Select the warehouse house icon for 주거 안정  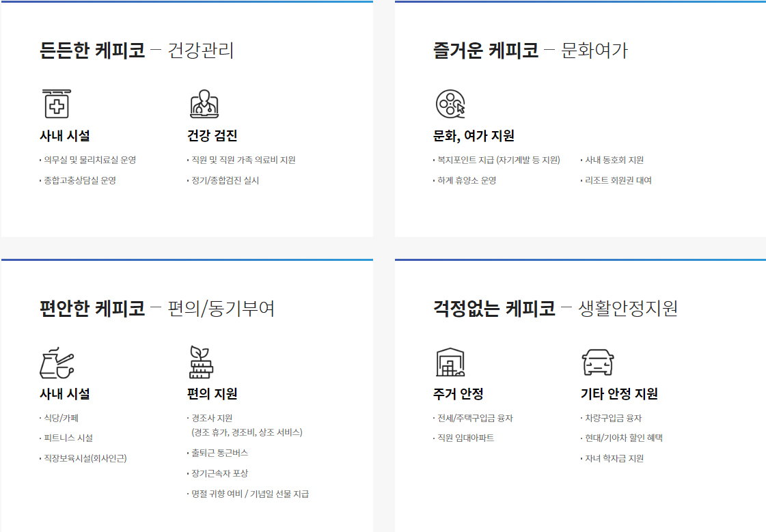(x=450, y=363)
